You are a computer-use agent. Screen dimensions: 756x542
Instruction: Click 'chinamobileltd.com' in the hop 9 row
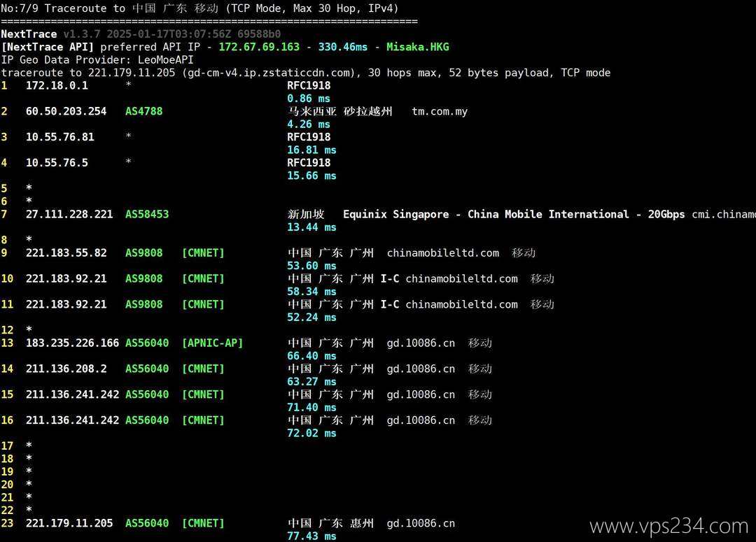coord(442,253)
